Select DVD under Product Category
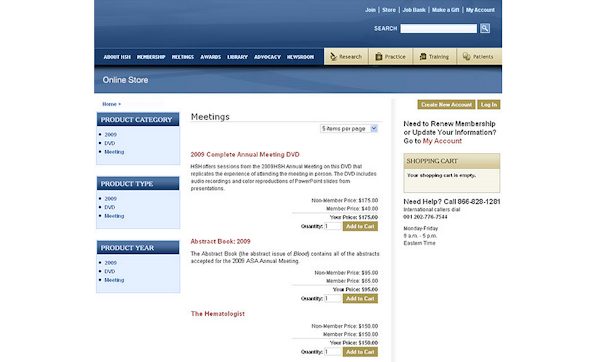The height and width of the screenshot is (362, 600). [109, 143]
